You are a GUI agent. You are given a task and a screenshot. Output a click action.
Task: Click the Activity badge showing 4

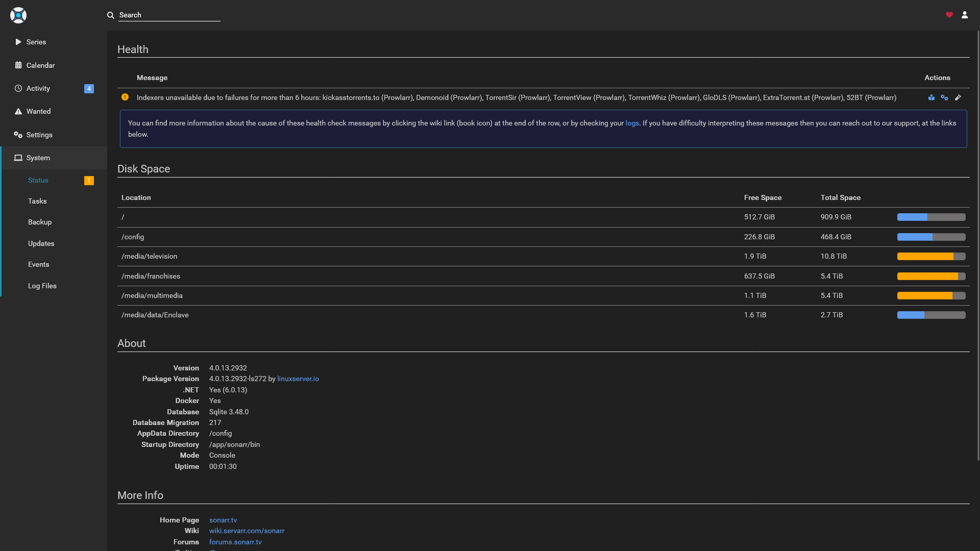(89, 89)
